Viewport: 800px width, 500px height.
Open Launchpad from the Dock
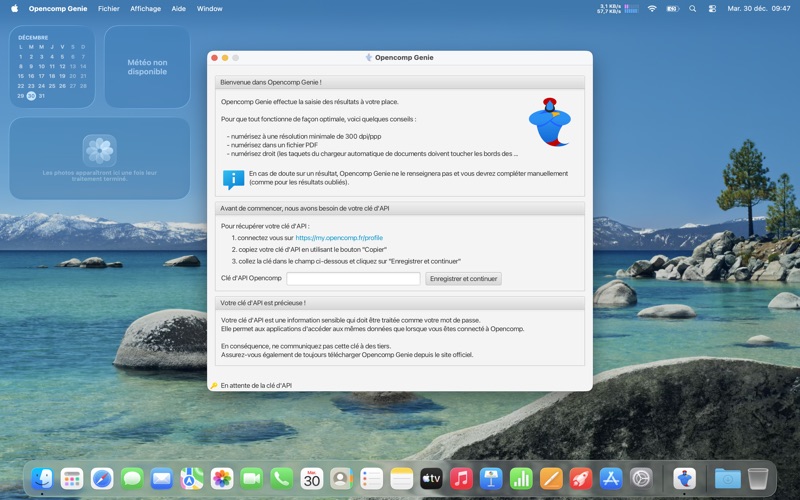coord(72,479)
